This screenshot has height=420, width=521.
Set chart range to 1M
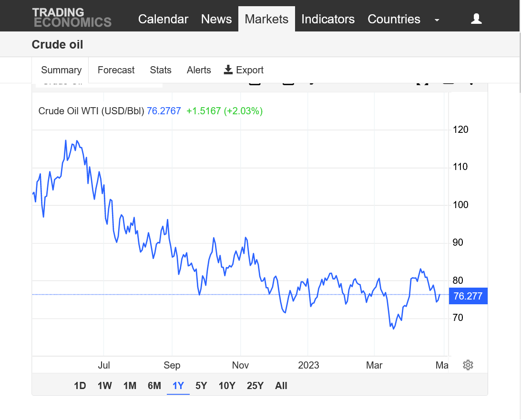point(130,385)
